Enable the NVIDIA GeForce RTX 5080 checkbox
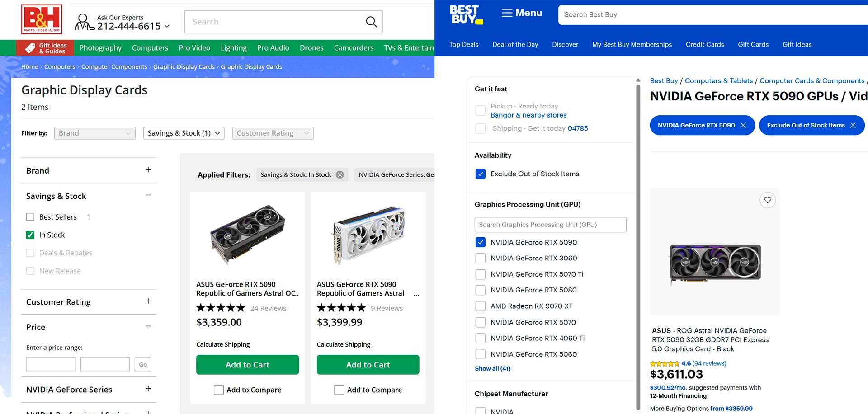This screenshot has width=868, height=414. click(x=481, y=290)
